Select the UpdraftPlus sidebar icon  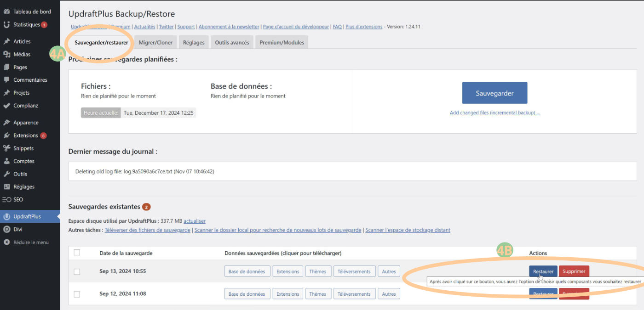pyautogui.click(x=6, y=216)
